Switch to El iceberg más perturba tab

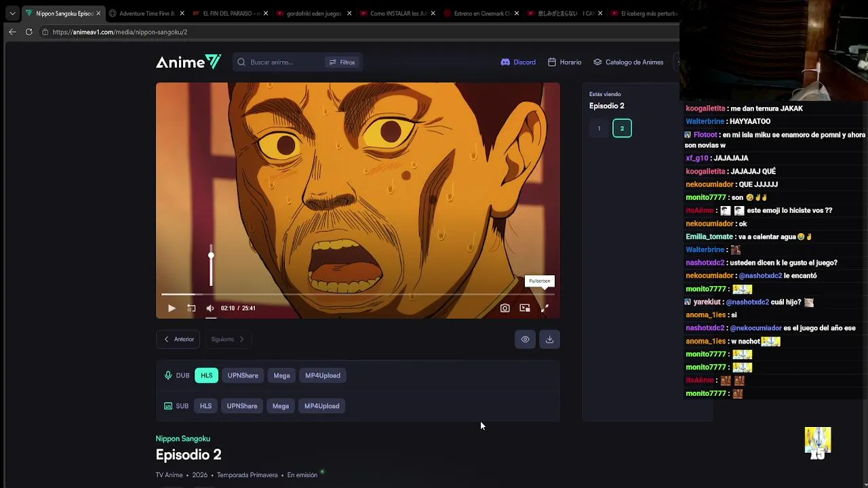click(643, 13)
